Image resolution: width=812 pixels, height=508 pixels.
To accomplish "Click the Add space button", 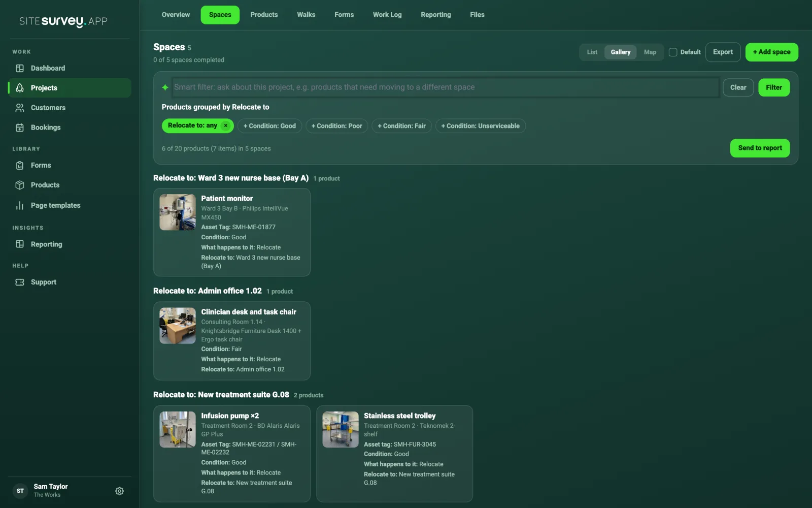I will pyautogui.click(x=771, y=52).
